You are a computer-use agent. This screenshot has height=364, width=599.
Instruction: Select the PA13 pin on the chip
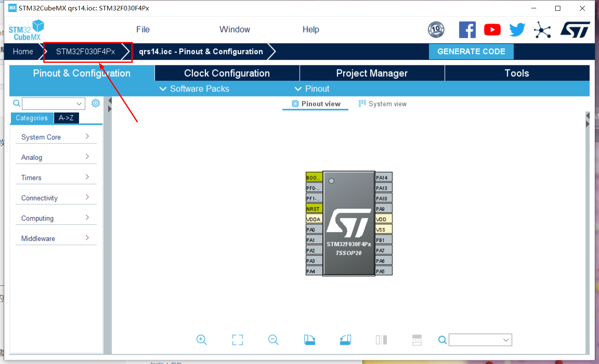tap(384, 188)
